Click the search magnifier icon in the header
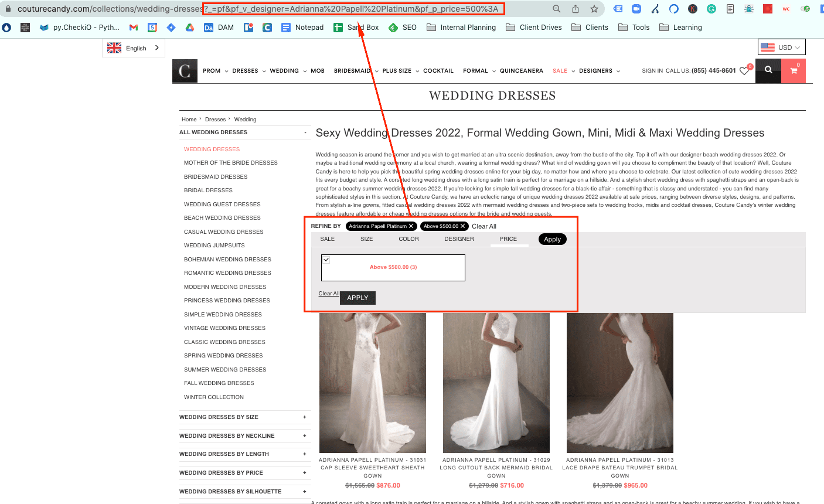 pos(768,70)
